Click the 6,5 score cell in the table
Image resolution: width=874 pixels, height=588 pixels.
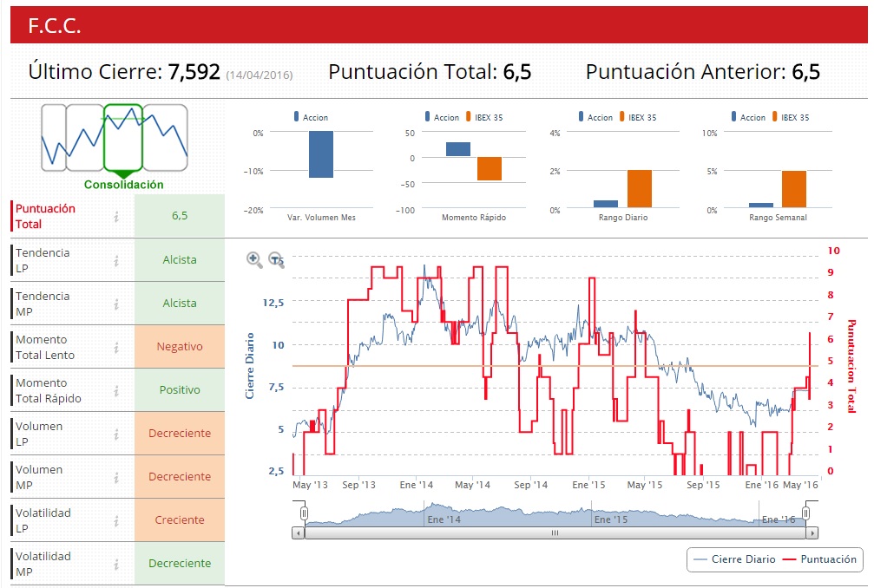[x=180, y=215]
